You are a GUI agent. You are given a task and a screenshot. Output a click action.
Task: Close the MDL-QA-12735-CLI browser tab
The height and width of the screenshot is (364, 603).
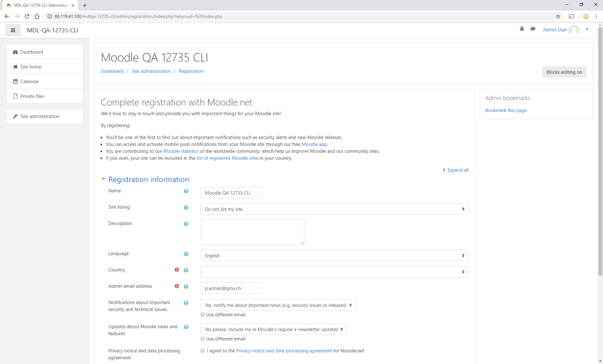73,5
